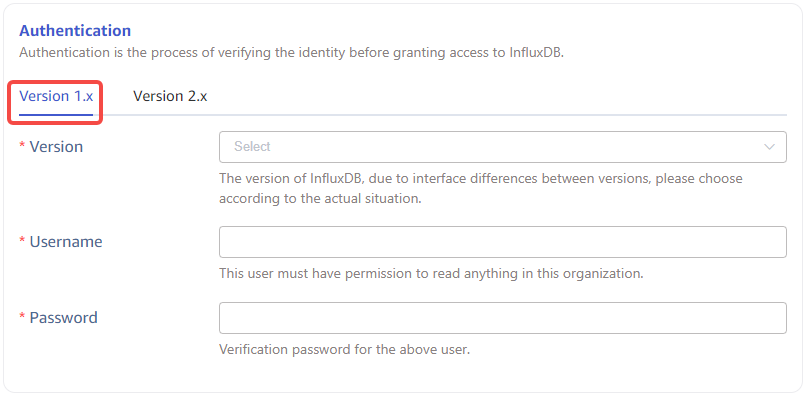
Task: Focus the Password input field
Action: tap(502, 318)
